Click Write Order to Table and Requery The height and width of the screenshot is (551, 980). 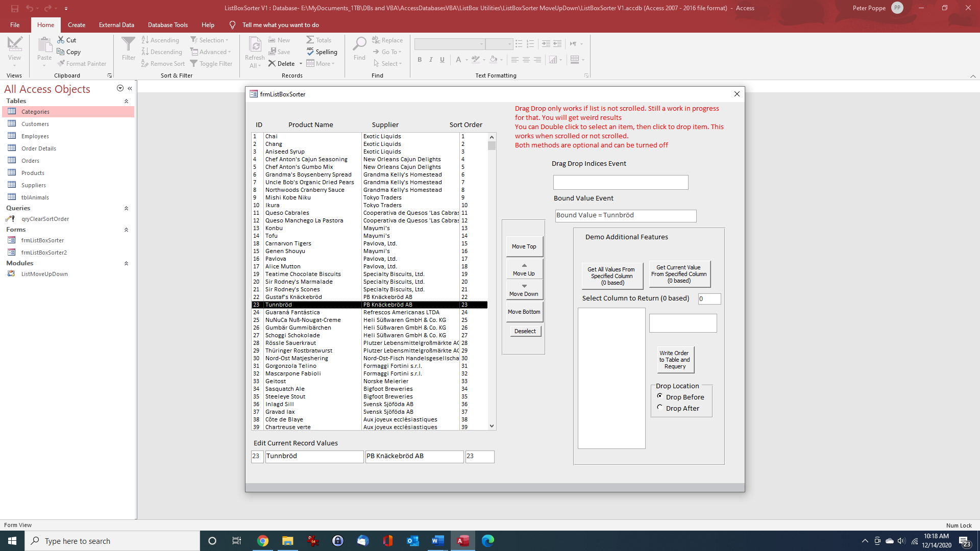[675, 360]
